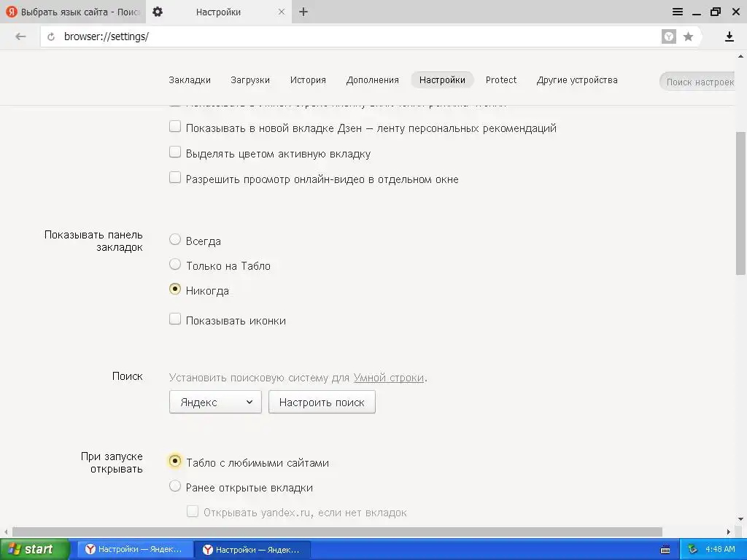
Task: Enable Разрешить просмотр онлайн-видео в отдельном окне
Action: (175, 178)
